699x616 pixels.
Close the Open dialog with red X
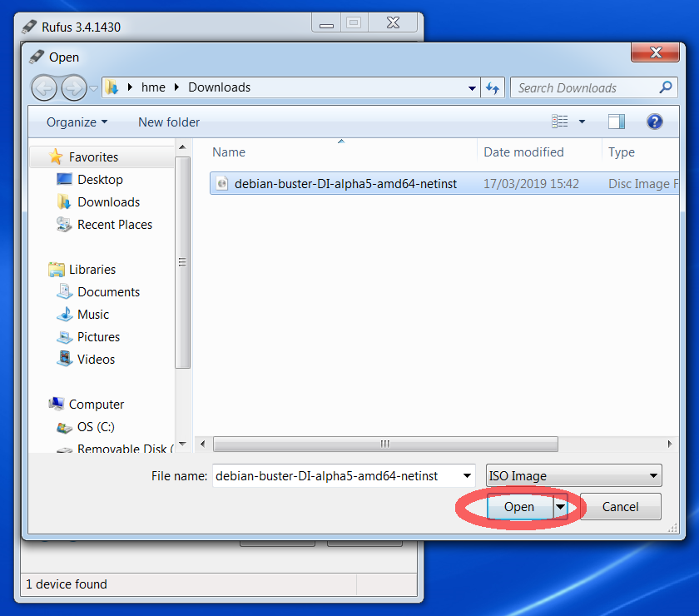point(655,52)
